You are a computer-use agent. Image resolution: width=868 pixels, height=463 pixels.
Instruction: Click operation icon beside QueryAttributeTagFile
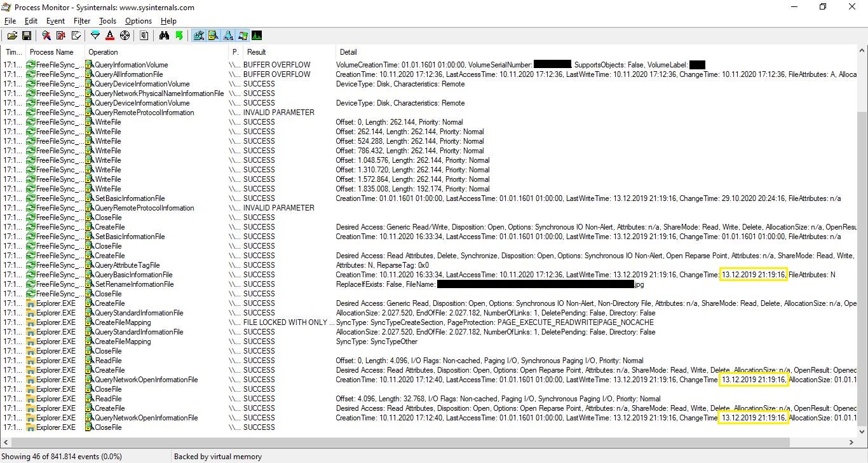point(90,265)
